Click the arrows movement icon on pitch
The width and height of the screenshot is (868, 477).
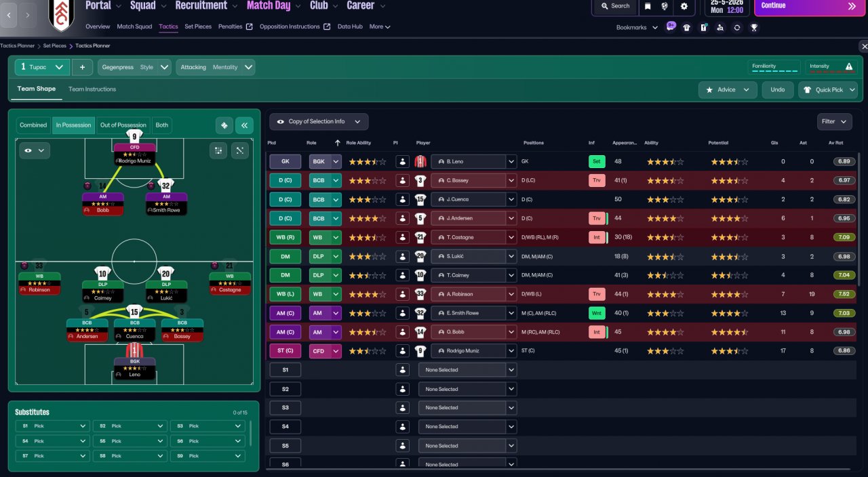pyautogui.click(x=240, y=150)
